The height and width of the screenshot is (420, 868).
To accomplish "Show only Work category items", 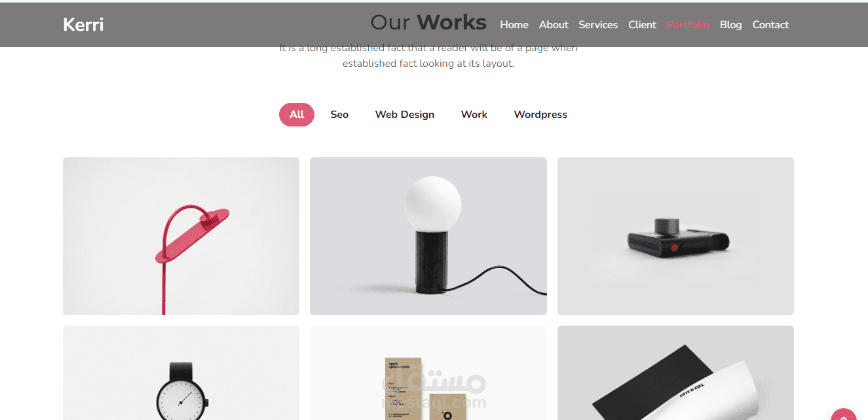I will pyautogui.click(x=474, y=115).
